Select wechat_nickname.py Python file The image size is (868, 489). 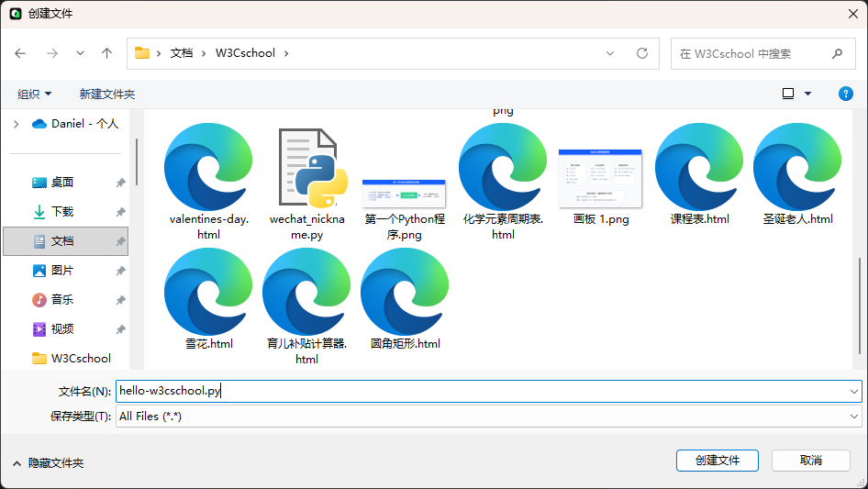point(307,183)
